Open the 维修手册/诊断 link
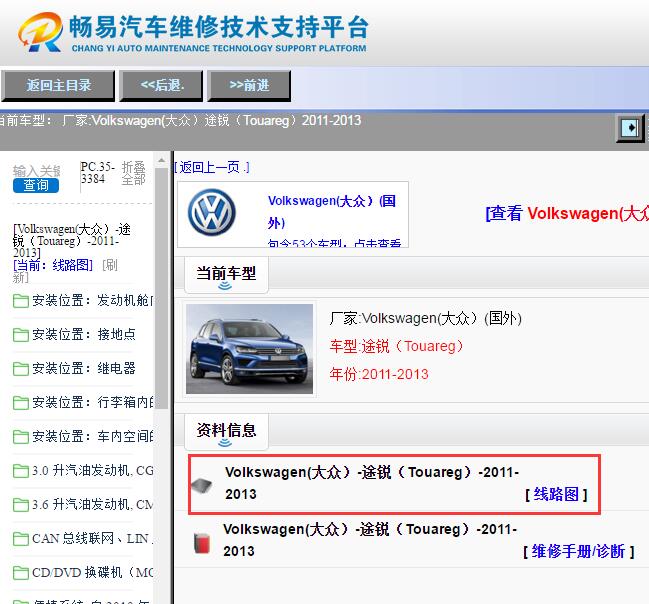The height and width of the screenshot is (604, 649). [578, 551]
